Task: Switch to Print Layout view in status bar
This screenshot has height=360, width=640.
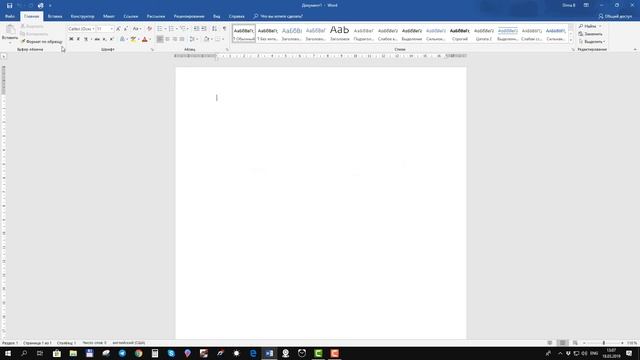Action: point(562,343)
